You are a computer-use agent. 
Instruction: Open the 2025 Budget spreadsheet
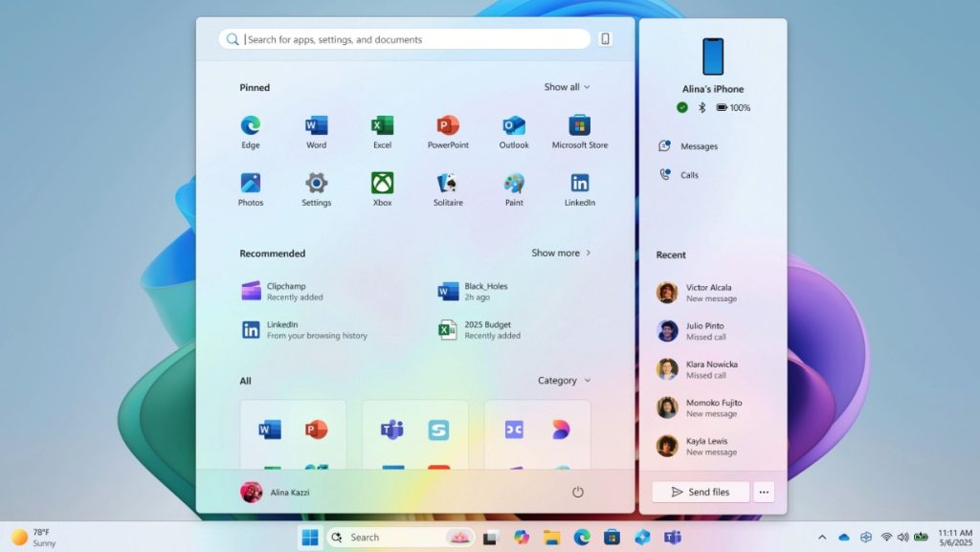(479, 330)
